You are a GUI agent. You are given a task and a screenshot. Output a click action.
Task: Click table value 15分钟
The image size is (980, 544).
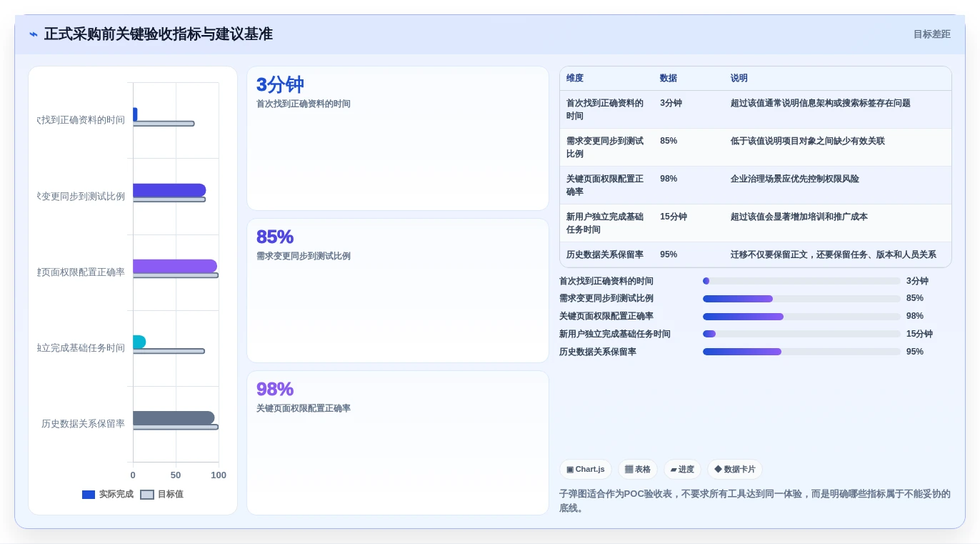[674, 217]
